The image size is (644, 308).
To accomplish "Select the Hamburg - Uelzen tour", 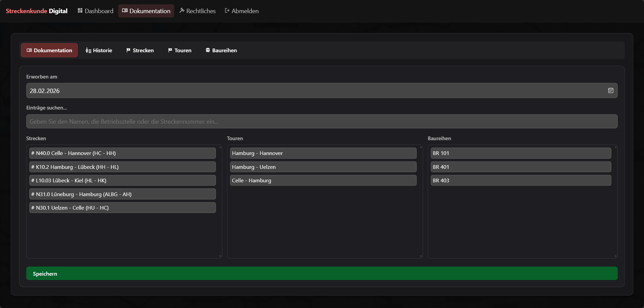I will [323, 167].
